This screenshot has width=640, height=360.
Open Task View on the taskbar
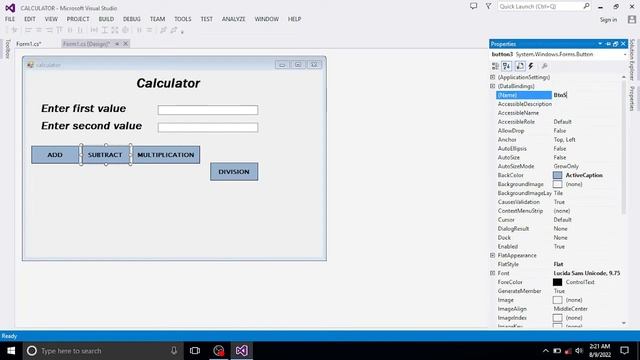click(x=195, y=351)
